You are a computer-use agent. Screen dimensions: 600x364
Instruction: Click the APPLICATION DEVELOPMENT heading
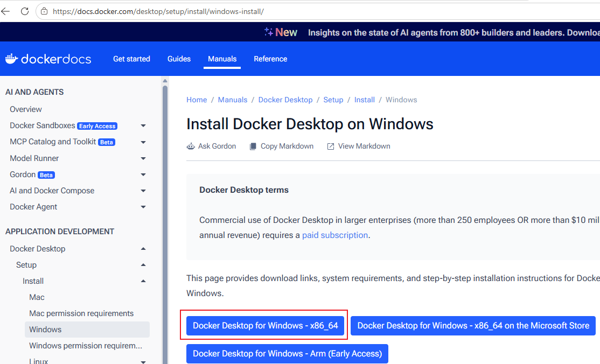click(x=60, y=232)
